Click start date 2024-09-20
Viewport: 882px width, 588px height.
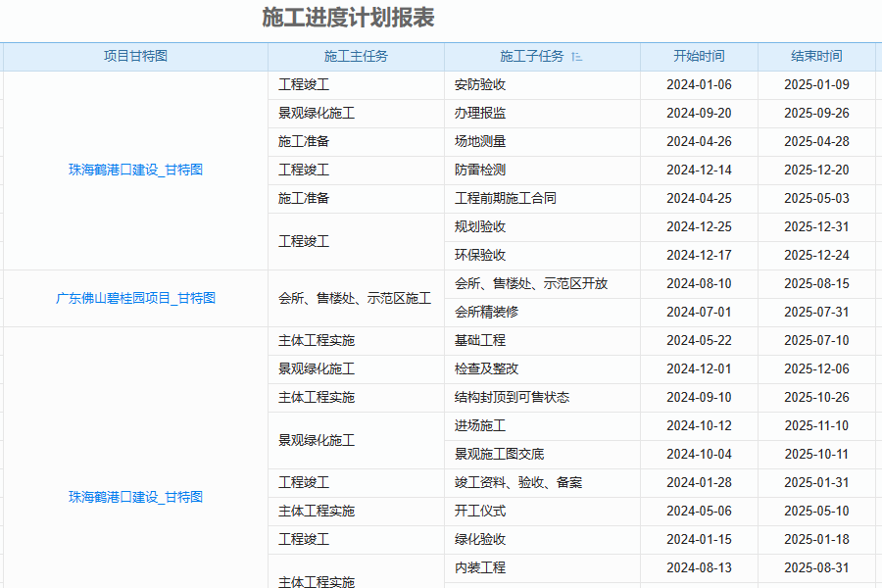699,113
